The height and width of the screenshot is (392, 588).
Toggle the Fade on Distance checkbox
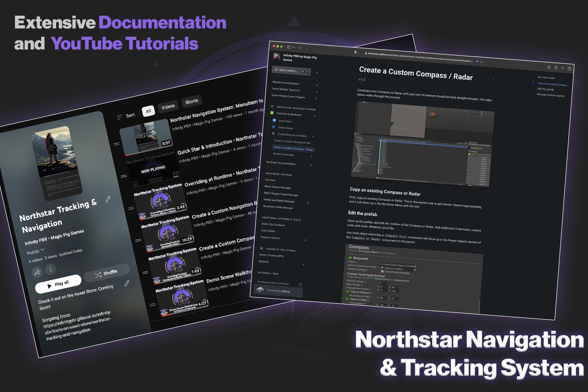click(348, 292)
